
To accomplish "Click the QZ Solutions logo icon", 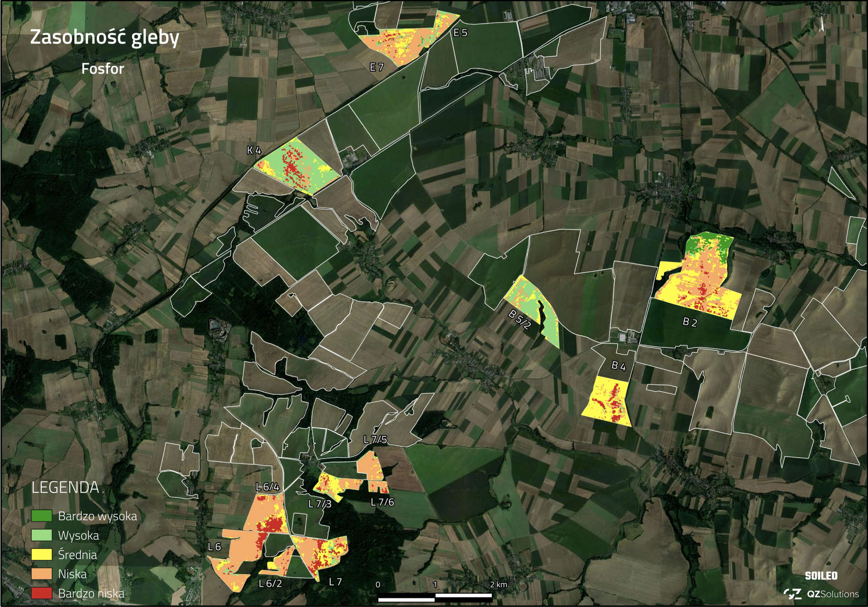I will pos(792,594).
